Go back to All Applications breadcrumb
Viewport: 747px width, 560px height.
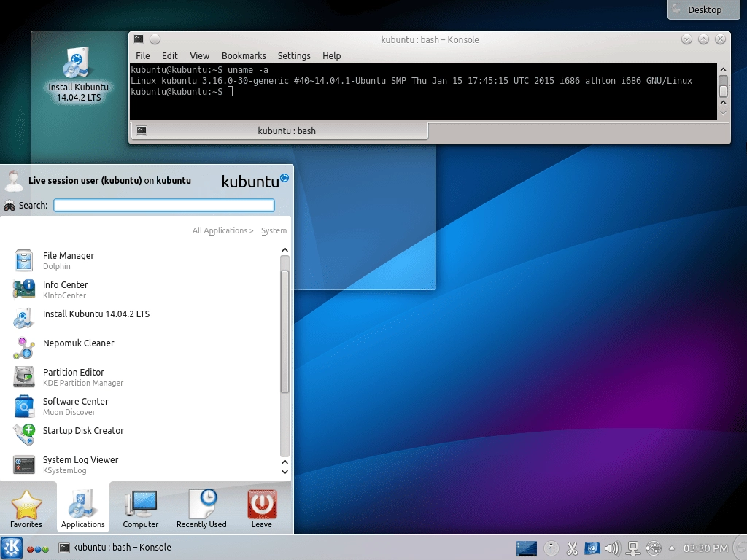(x=222, y=230)
